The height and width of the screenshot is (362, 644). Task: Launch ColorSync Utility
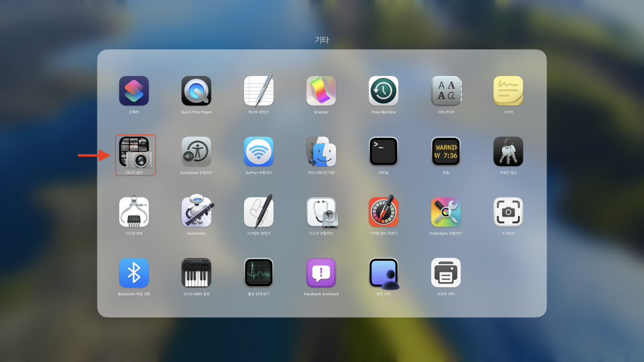click(x=446, y=212)
